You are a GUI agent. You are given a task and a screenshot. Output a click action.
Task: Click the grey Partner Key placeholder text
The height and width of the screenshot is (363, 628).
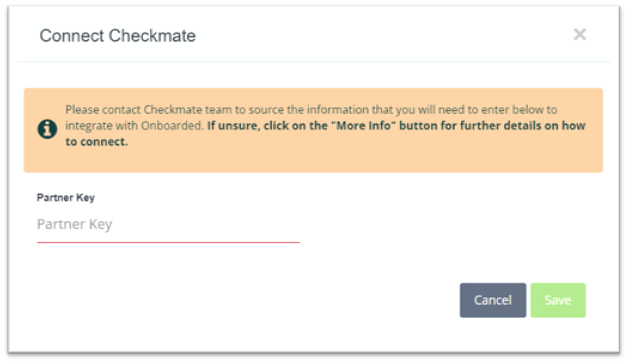pos(74,224)
